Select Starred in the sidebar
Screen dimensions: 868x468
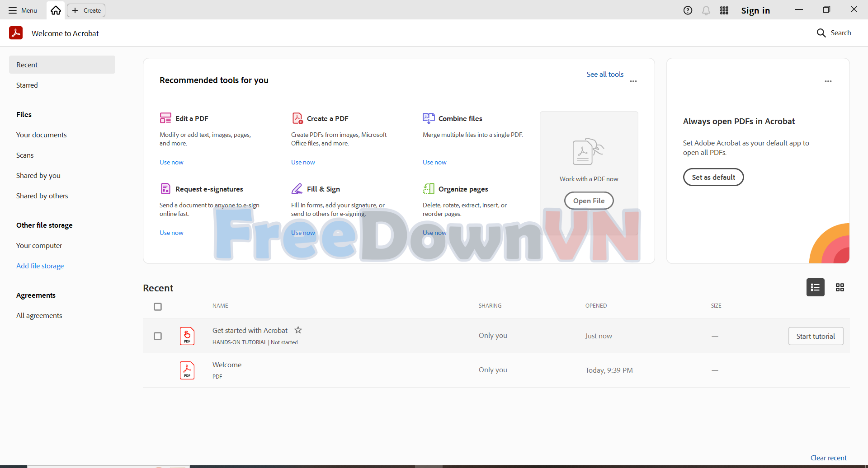point(27,85)
